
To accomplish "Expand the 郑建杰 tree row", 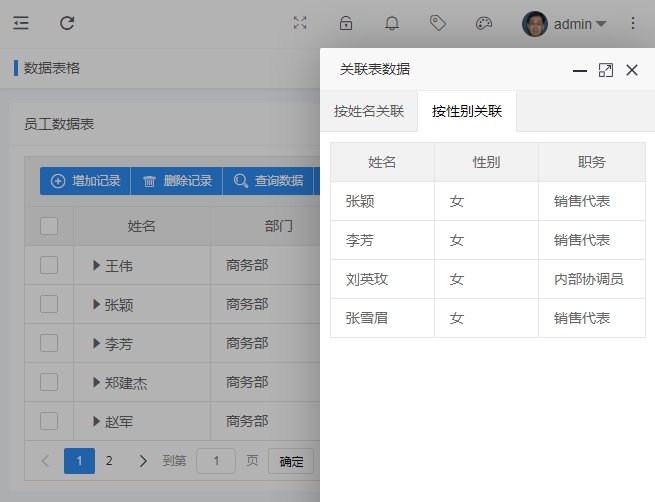I will pyautogui.click(x=96, y=382).
